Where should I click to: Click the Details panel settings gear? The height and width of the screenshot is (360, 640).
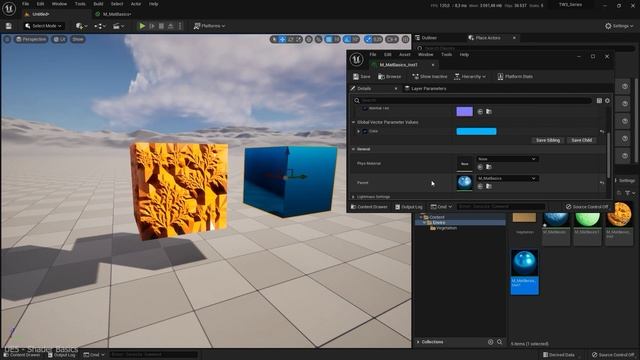click(607, 100)
